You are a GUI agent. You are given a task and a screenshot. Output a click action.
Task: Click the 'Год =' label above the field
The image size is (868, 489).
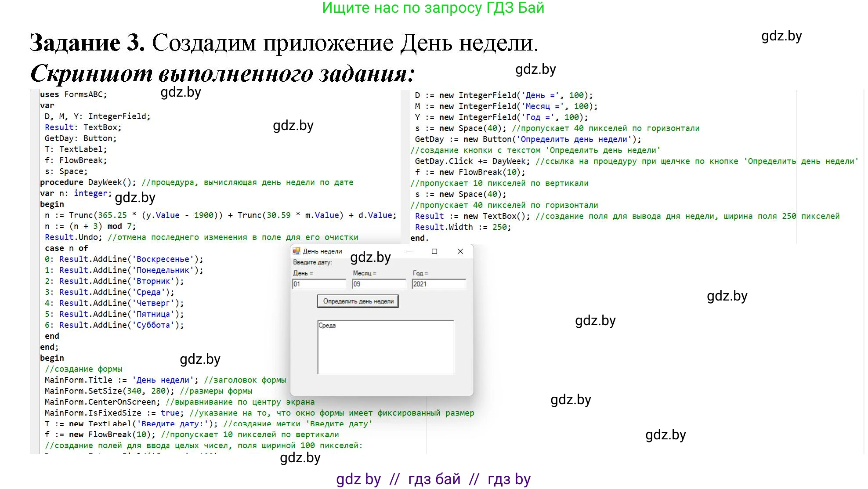420,273
